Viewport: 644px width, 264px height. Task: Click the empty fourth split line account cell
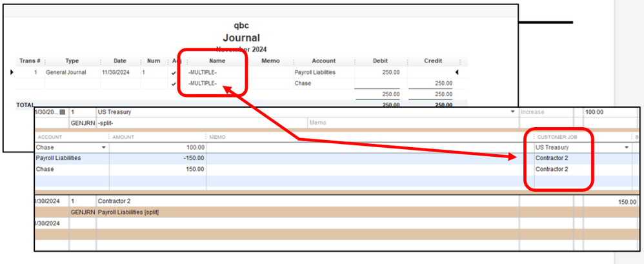coord(72,181)
